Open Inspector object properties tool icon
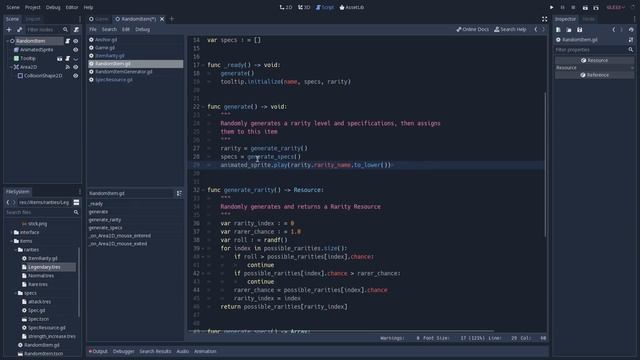This screenshot has width=640, height=360. tap(631, 40)
